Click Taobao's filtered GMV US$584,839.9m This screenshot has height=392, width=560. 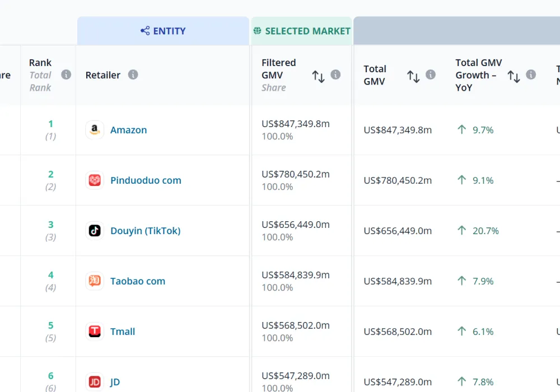coord(295,275)
